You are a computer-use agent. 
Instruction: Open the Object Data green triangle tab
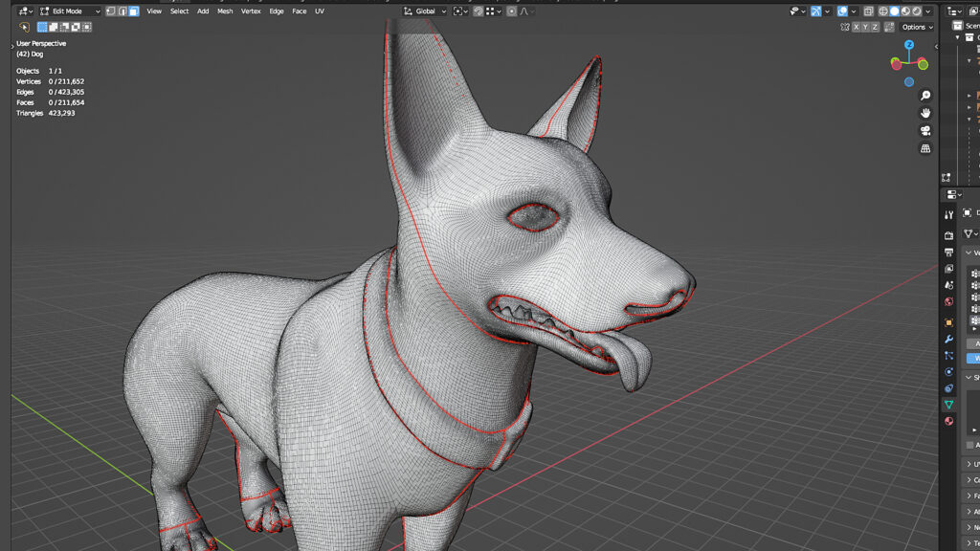click(948, 405)
